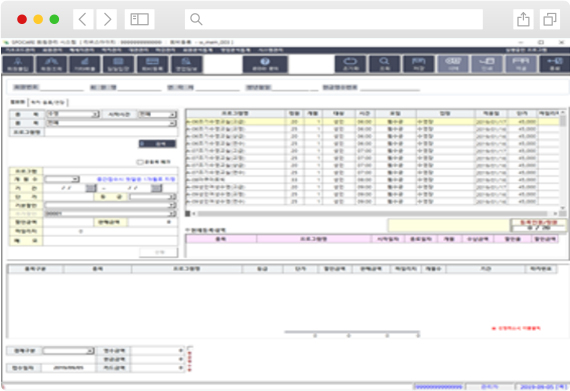Tick the checkbox below the dark search button
This screenshot has width=570, height=391.
click(140, 162)
